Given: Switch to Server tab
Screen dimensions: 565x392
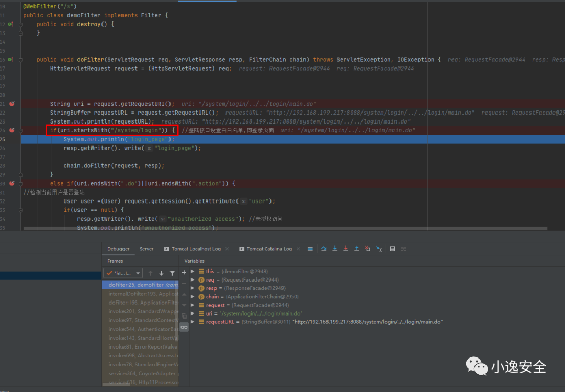Looking at the screenshot, I should 146,249.
